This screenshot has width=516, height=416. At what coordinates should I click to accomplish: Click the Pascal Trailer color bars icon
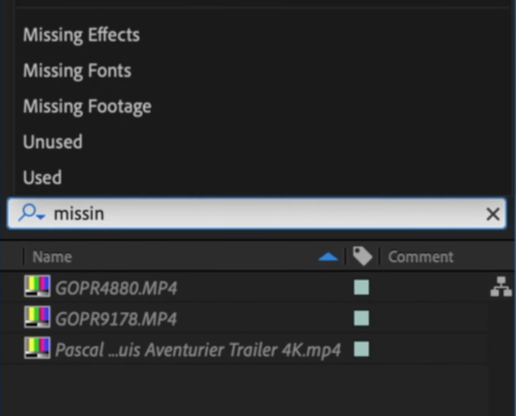pos(37,348)
